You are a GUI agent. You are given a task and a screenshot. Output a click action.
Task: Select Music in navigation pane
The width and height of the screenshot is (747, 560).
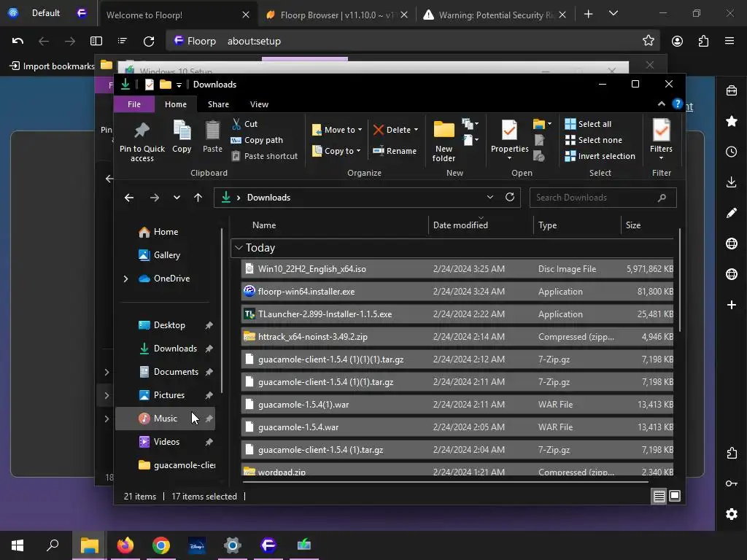[x=165, y=419]
